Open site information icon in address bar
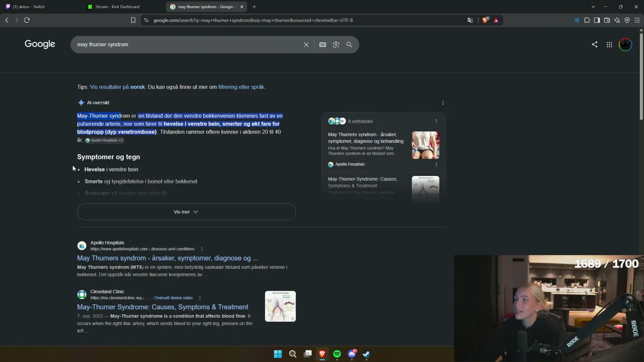Viewport: 644px width, 362px height. pyautogui.click(x=146, y=20)
